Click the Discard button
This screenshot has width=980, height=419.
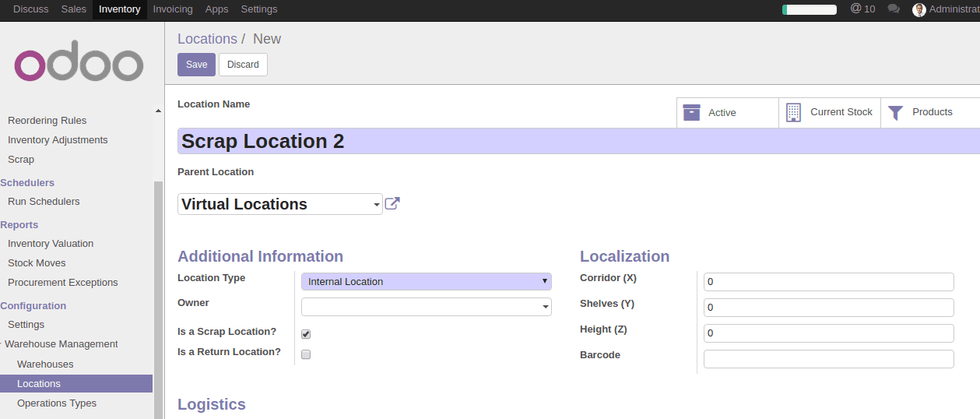tap(243, 65)
